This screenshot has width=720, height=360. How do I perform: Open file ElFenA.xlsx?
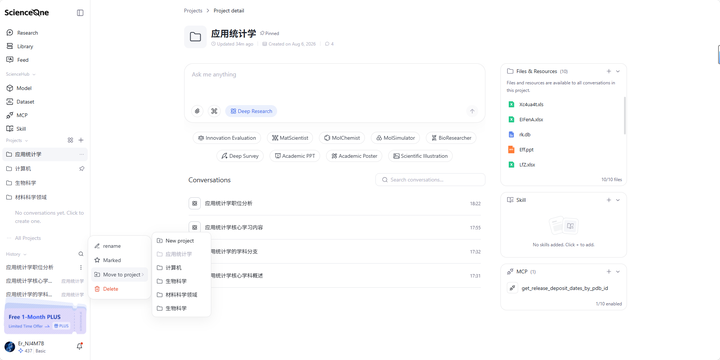531,119
